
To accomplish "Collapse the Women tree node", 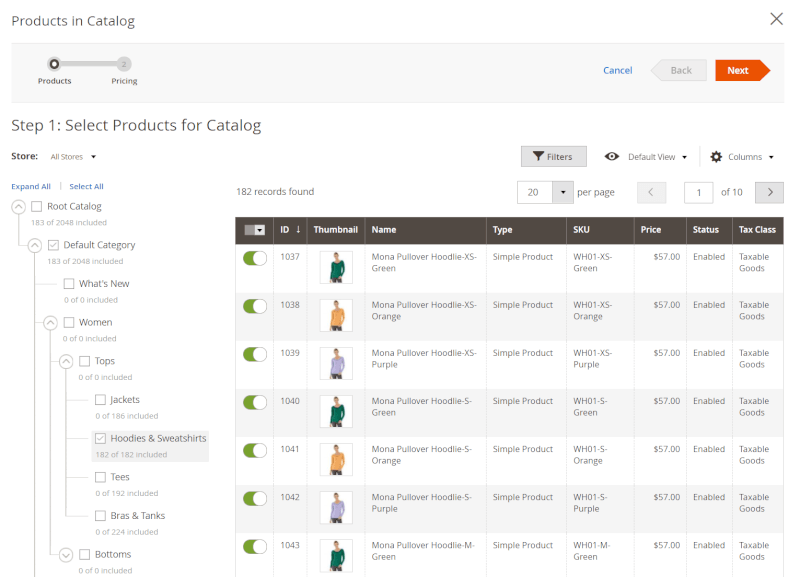I will (51, 323).
